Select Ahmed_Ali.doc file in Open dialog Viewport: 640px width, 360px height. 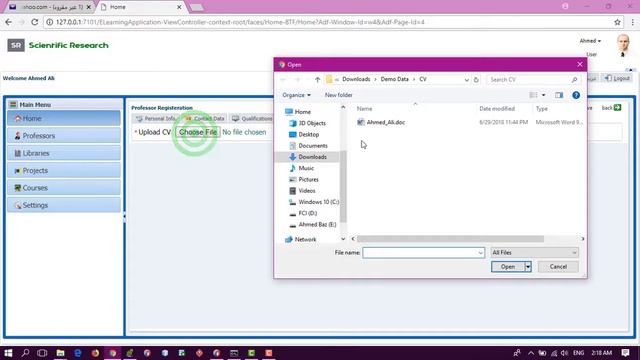(x=385, y=122)
